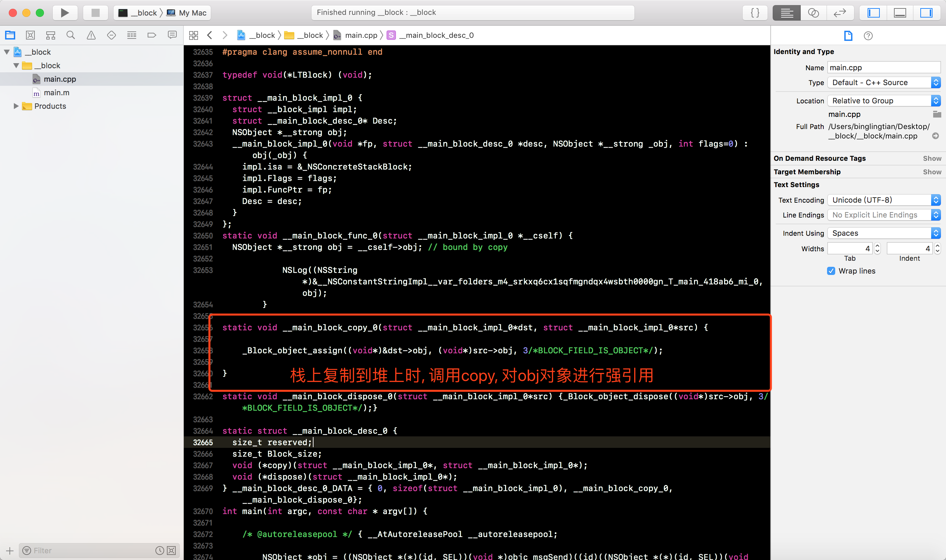Toggle the Navigator panel visibility

pyautogui.click(x=873, y=13)
